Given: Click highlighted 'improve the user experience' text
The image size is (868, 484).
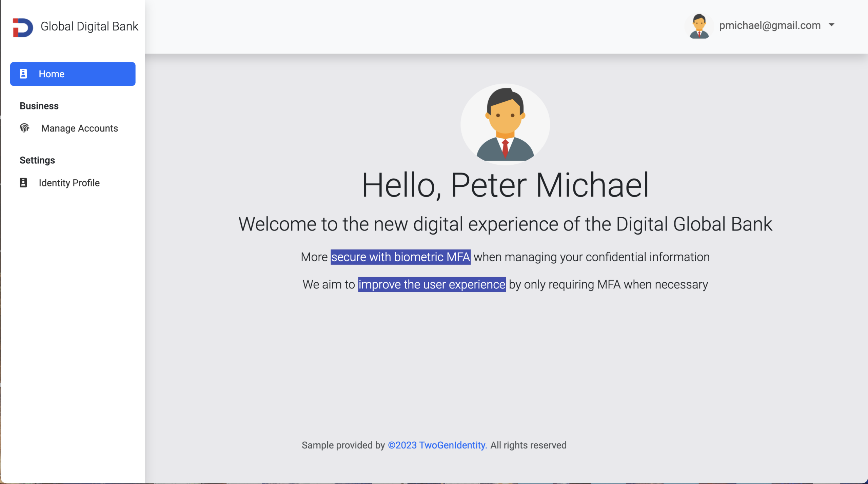Looking at the screenshot, I should [432, 284].
